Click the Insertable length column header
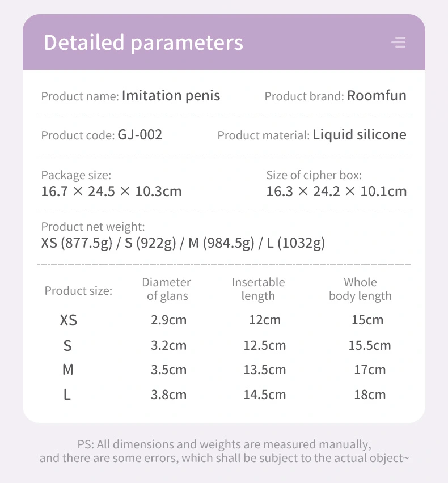The height and width of the screenshot is (483, 448). click(258, 289)
